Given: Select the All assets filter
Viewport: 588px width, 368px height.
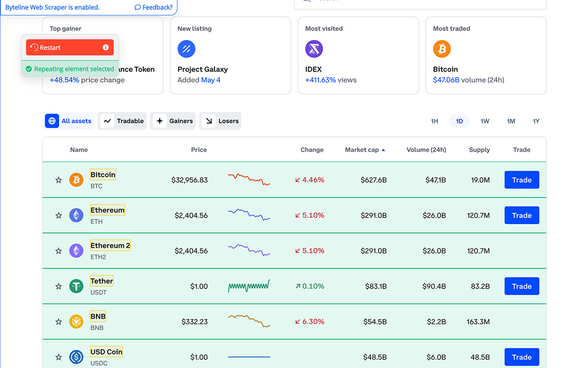Looking at the screenshot, I should click(x=68, y=121).
